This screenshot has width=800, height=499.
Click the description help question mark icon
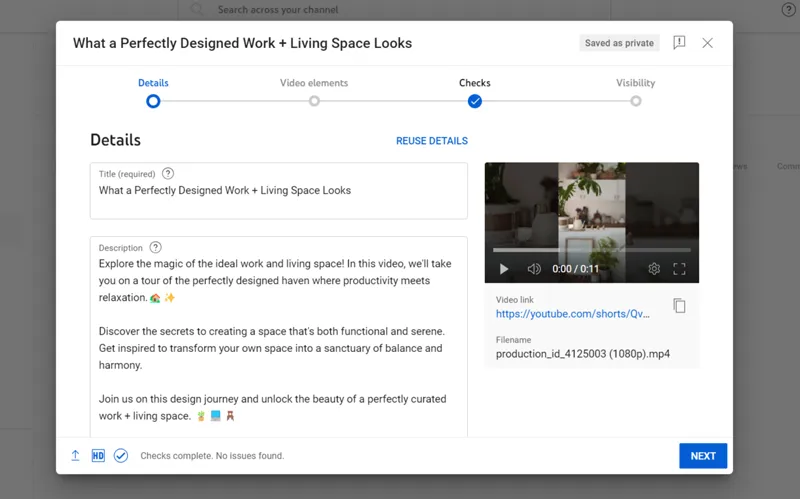coord(156,247)
